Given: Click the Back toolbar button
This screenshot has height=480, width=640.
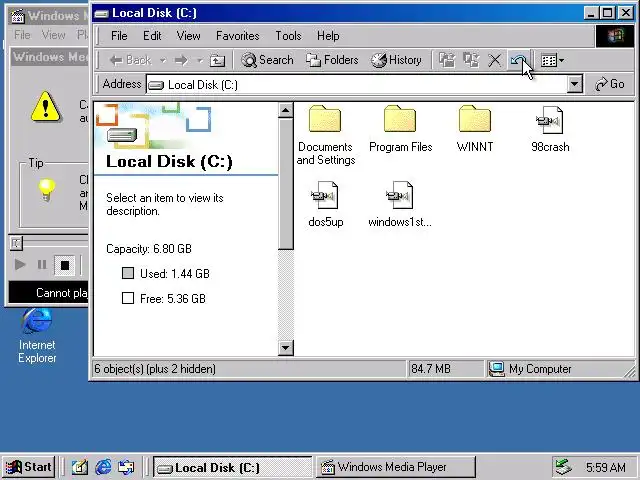Looking at the screenshot, I should (131, 60).
